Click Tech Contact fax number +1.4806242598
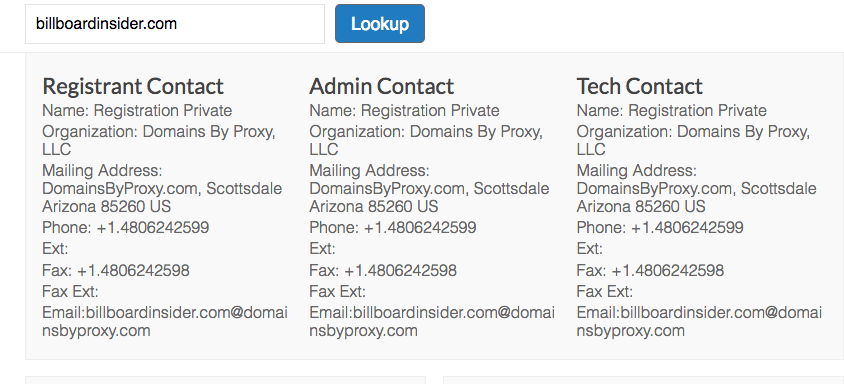 pyautogui.click(x=667, y=270)
